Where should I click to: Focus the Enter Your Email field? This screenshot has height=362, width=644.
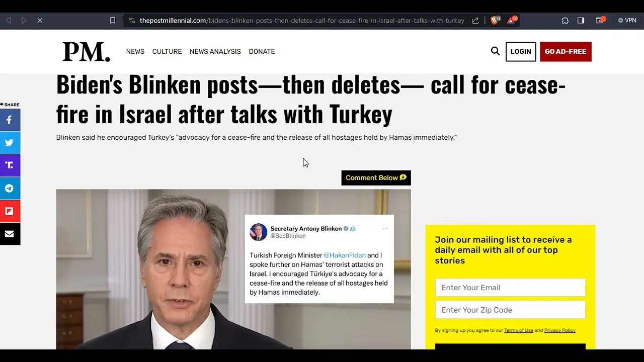tap(510, 288)
